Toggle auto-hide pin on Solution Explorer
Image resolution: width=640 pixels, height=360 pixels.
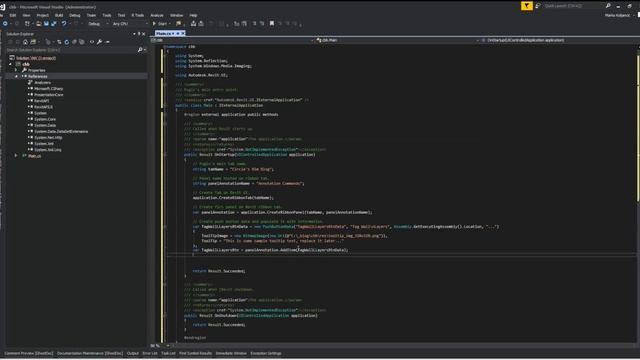pyautogui.click(x=139, y=34)
